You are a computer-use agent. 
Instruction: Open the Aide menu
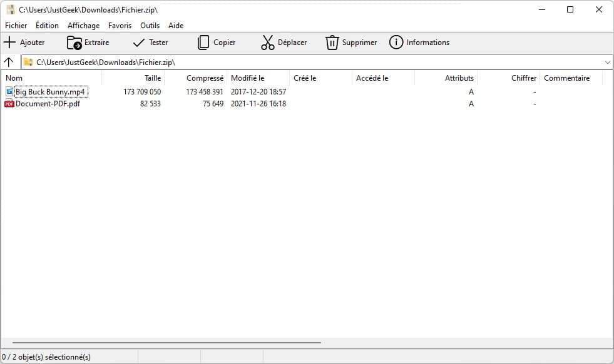[176, 26]
